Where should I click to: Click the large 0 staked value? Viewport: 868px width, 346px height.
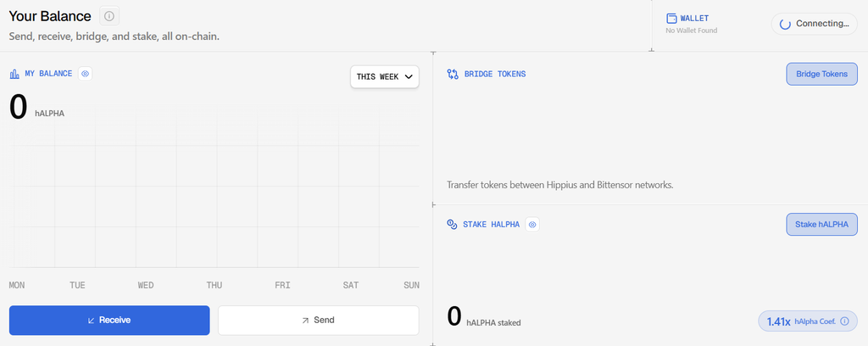coord(454,316)
